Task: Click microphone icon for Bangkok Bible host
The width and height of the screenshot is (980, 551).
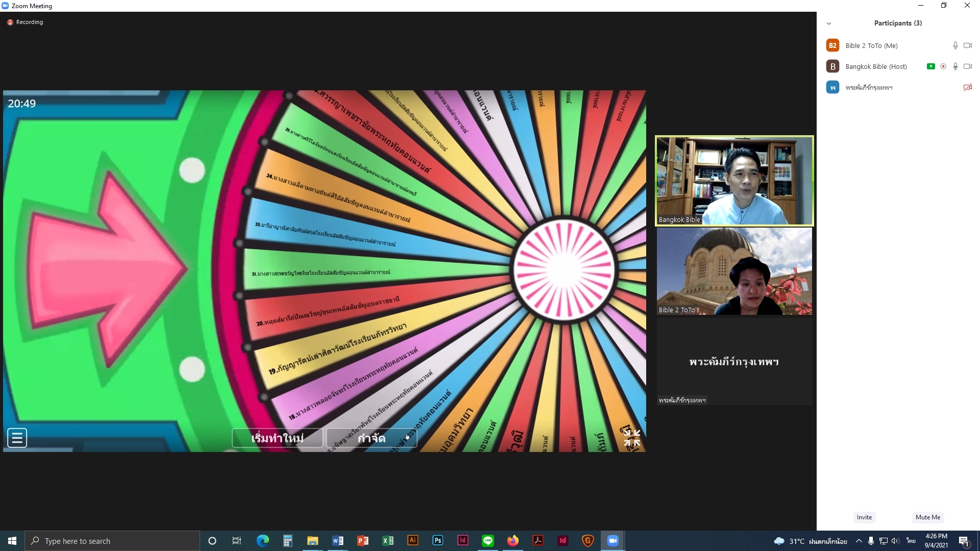Action: click(955, 66)
